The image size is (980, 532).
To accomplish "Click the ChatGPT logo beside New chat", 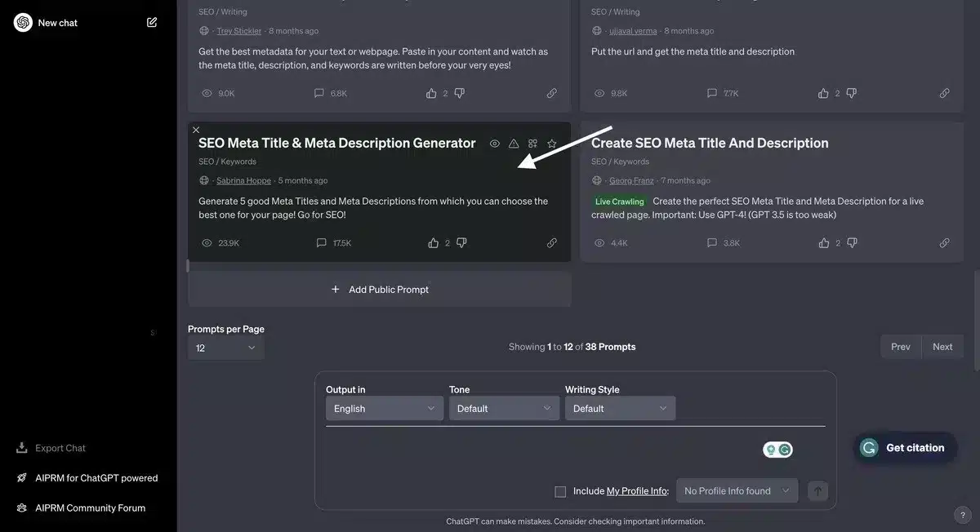I will pos(23,22).
